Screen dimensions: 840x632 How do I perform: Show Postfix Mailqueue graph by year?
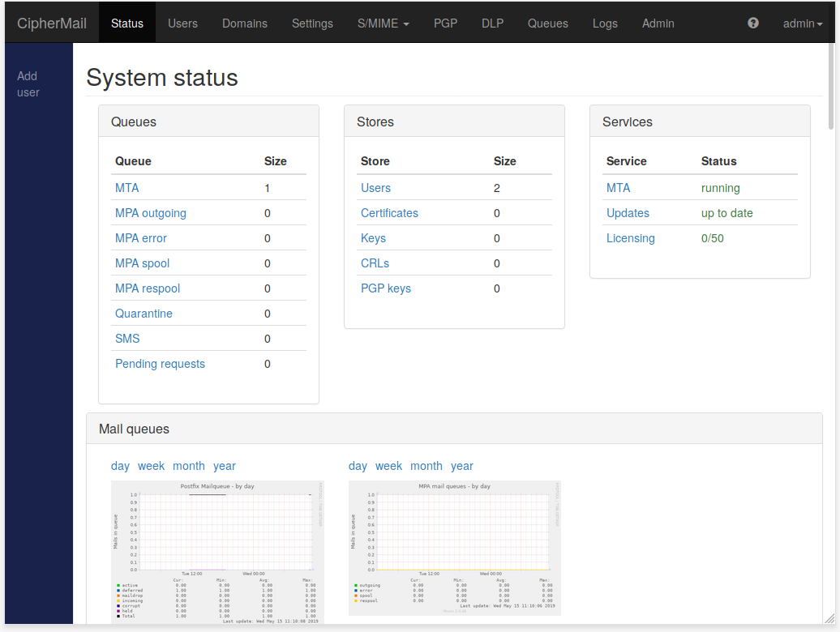[225, 466]
